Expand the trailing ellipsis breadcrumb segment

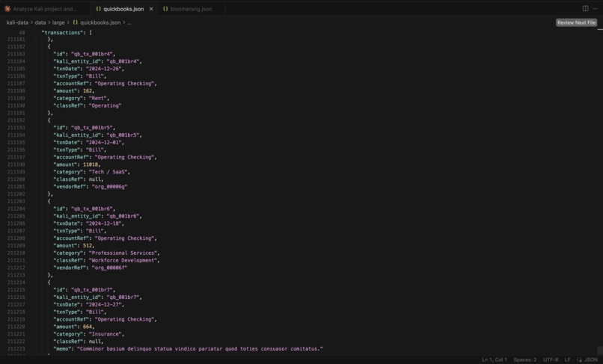[129, 22]
